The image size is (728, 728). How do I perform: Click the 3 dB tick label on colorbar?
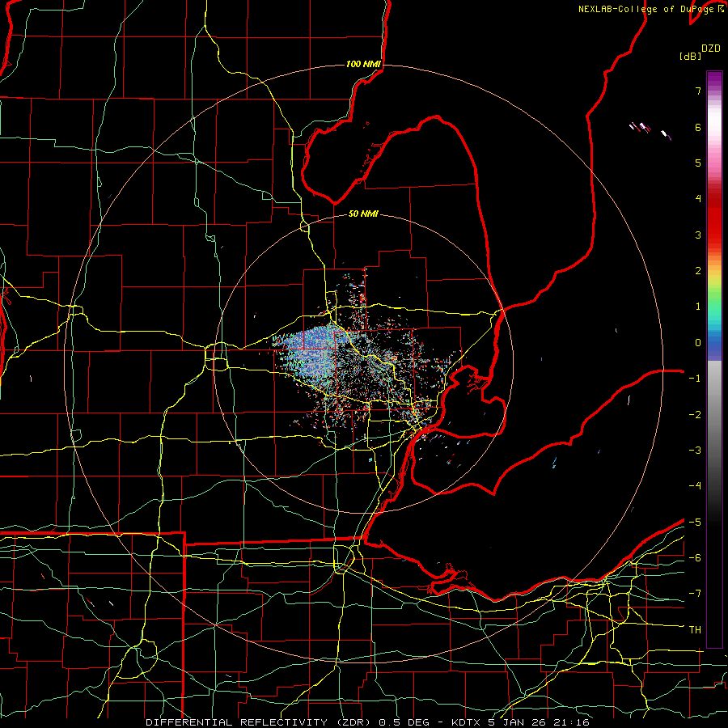coord(698,235)
